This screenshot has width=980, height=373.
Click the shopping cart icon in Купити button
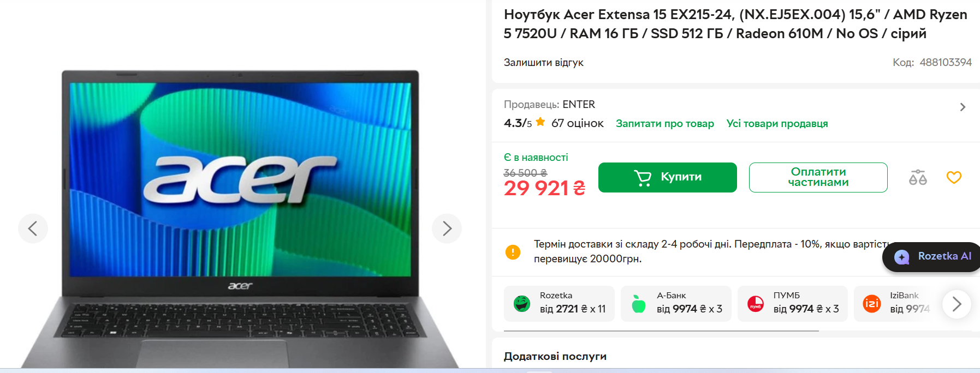click(643, 178)
